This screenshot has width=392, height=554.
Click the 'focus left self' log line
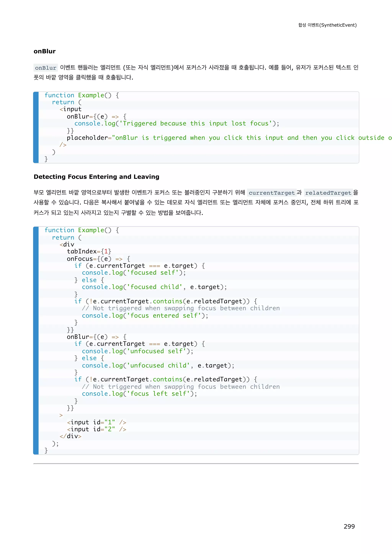click(x=139, y=394)
